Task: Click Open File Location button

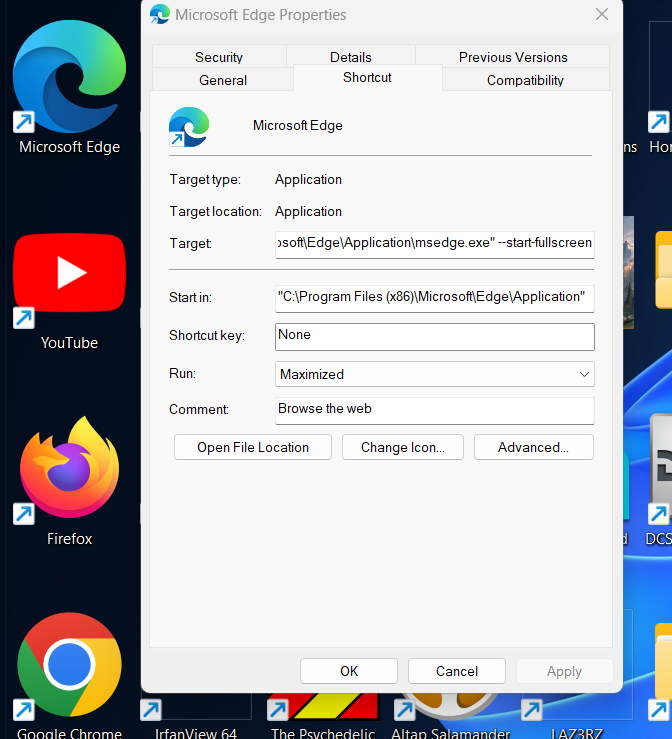Action: tap(253, 447)
